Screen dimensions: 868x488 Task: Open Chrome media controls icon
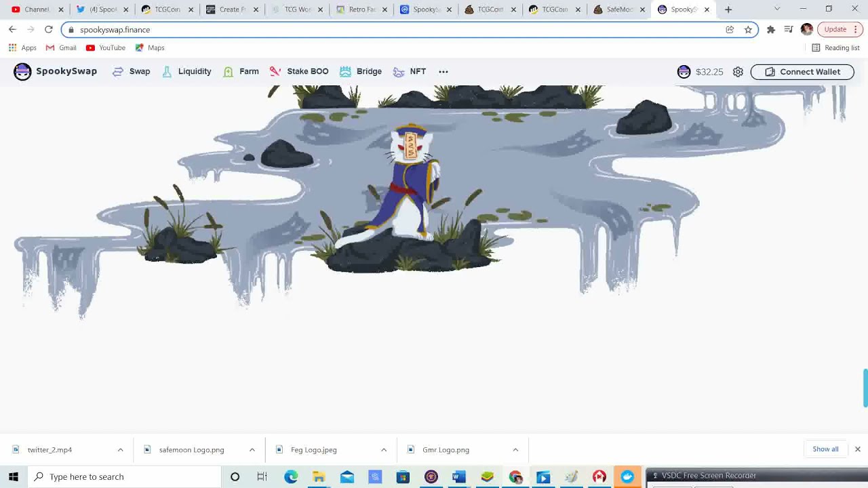click(789, 30)
